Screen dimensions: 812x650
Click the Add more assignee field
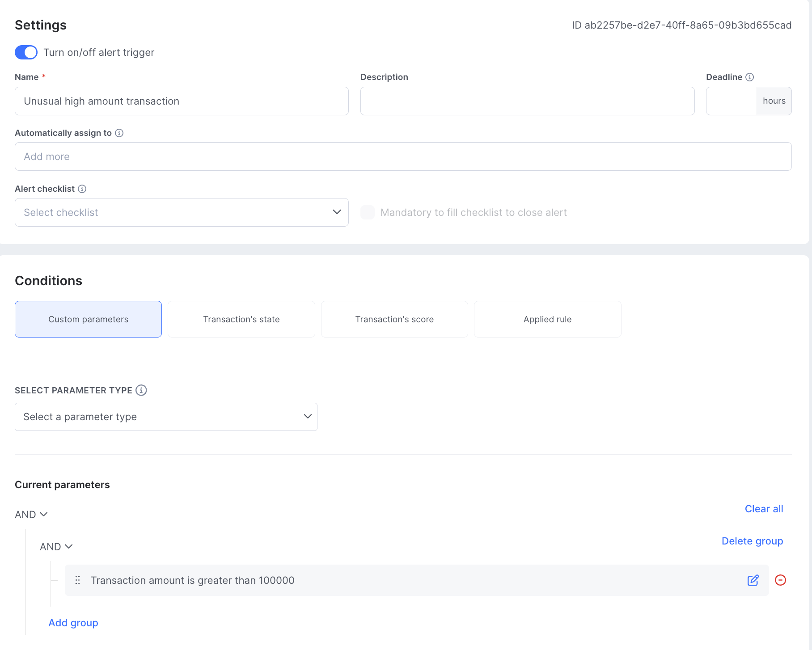coord(403,156)
